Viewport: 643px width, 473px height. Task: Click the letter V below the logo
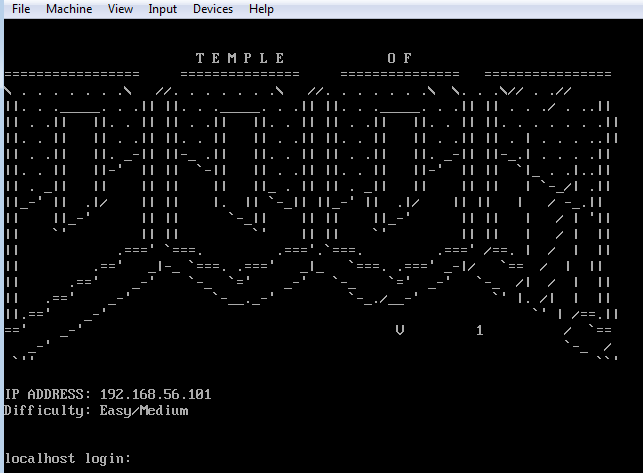click(400, 330)
